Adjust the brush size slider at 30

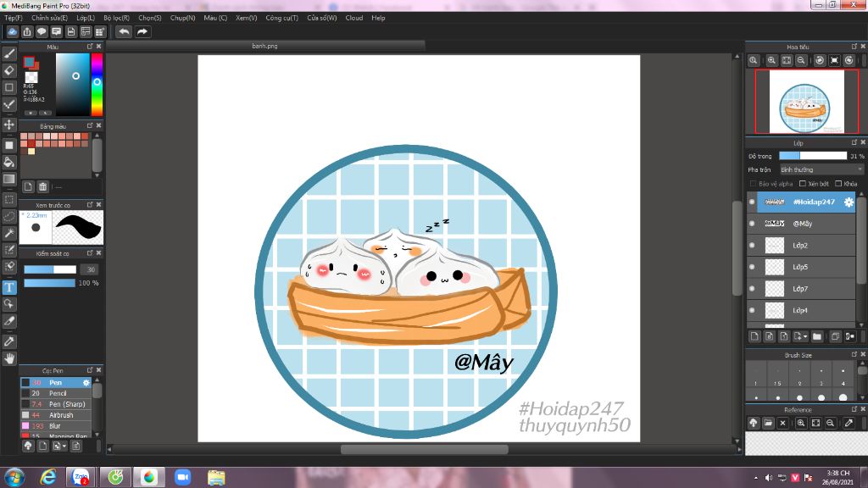click(x=50, y=269)
